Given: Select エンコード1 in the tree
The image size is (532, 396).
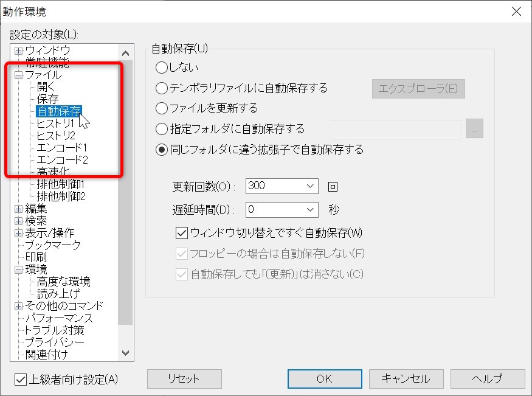Looking at the screenshot, I should [62, 148].
